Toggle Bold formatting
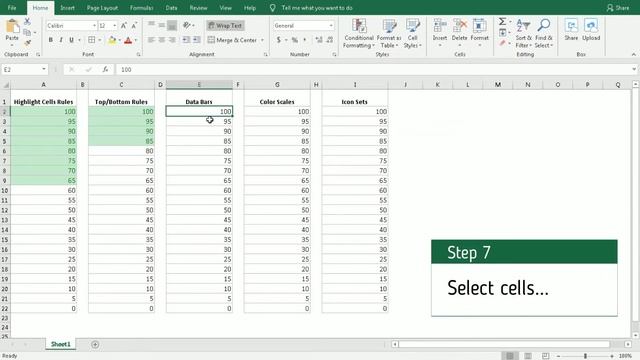Screen dimensions: 640x360 click(x=51, y=40)
